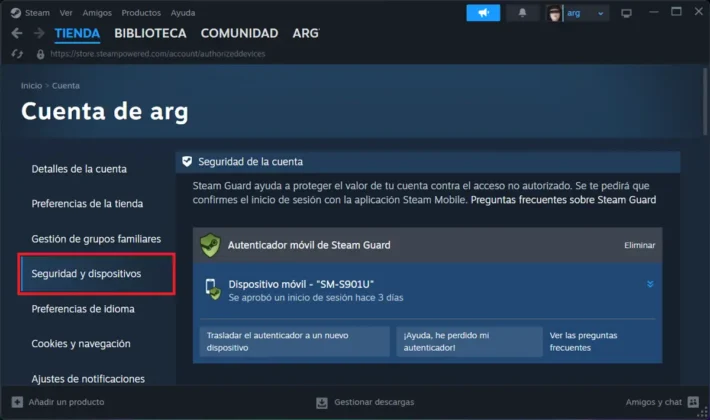Click the padlock icon beside the URL
This screenshot has height=420, width=710.
[40, 54]
